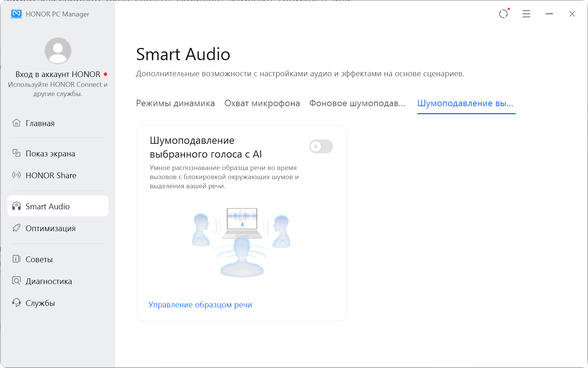The height and width of the screenshot is (368, 588).
Task: Click the wireless icon beside HONOR Share
Action: coord(16,175)
